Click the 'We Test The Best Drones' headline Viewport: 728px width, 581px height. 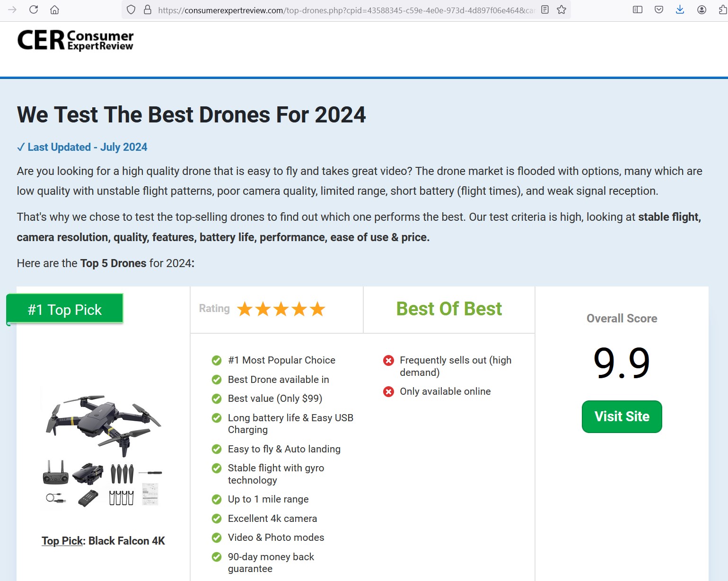pos(191,115)
